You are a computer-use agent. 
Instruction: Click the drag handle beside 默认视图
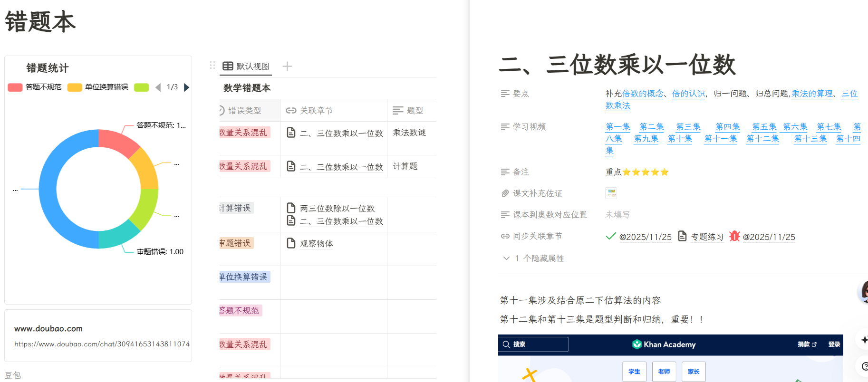(212, 66)
